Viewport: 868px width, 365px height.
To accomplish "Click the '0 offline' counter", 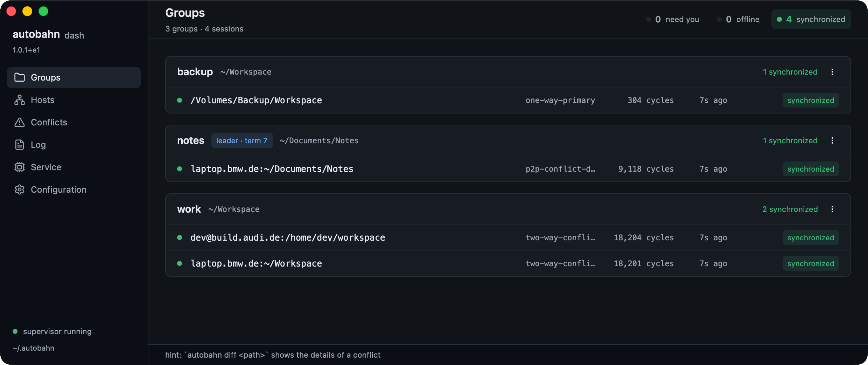I will tap(738, 19).
